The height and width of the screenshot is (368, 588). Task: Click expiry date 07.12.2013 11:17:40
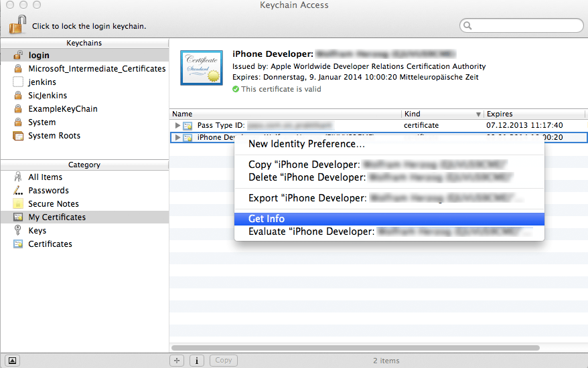[524, 125]
